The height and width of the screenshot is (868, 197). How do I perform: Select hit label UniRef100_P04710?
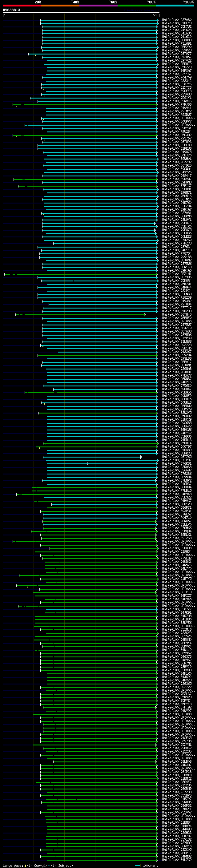(176, 518)
